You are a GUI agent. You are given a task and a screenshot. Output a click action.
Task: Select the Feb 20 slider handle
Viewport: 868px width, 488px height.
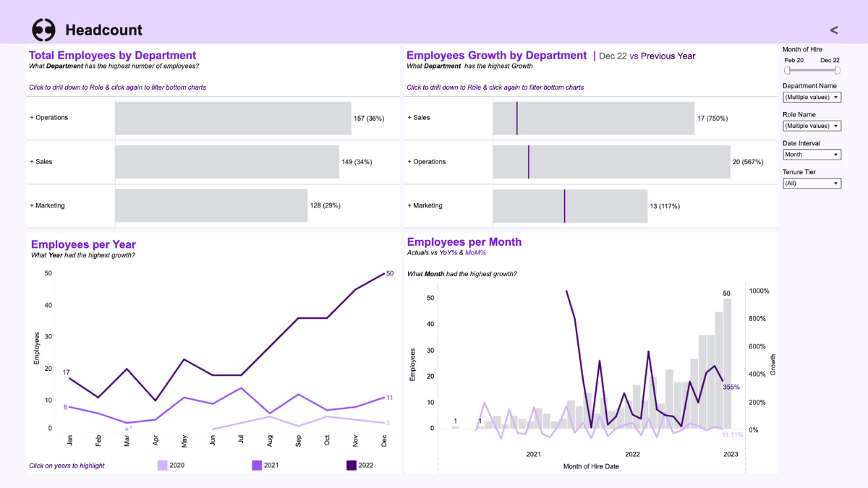click(786, 70)
